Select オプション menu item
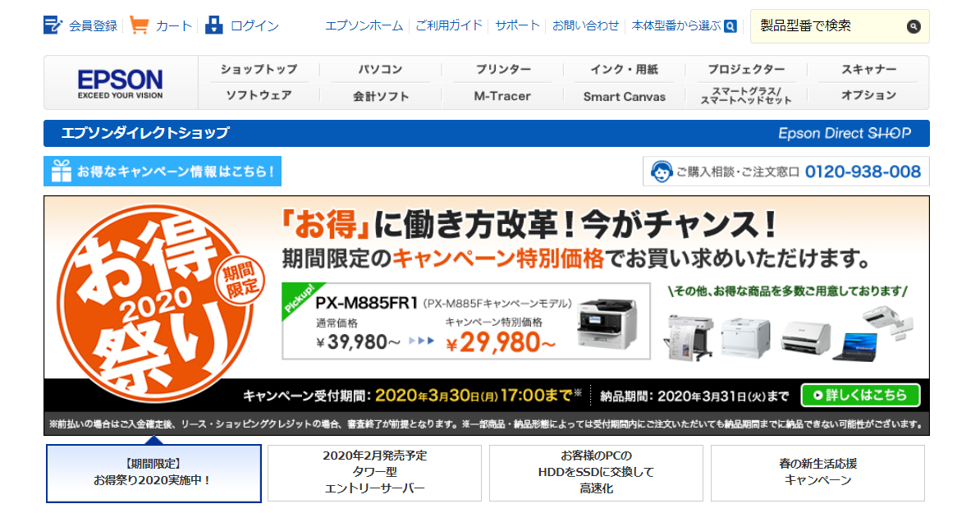The height and width of the screenshot is (513, 980). 868,95
